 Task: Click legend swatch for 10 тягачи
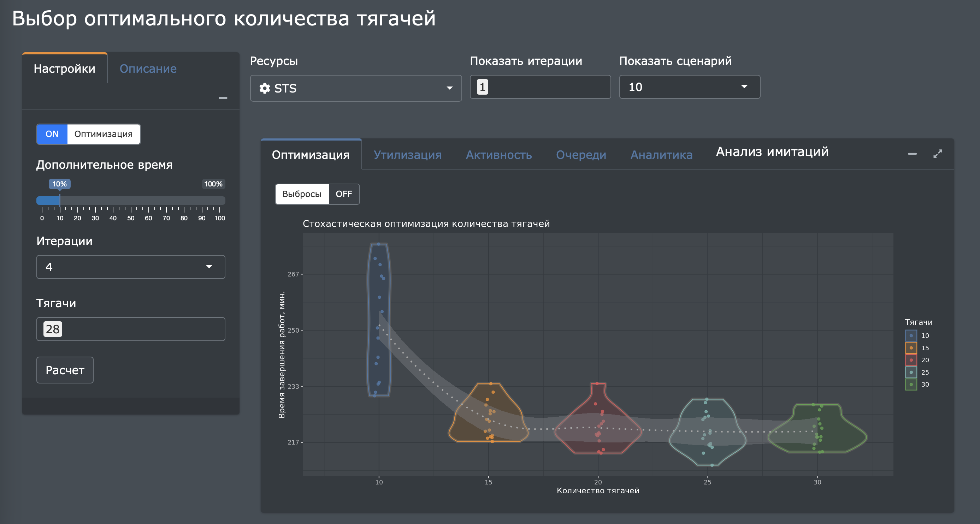[x=911, y=336]
